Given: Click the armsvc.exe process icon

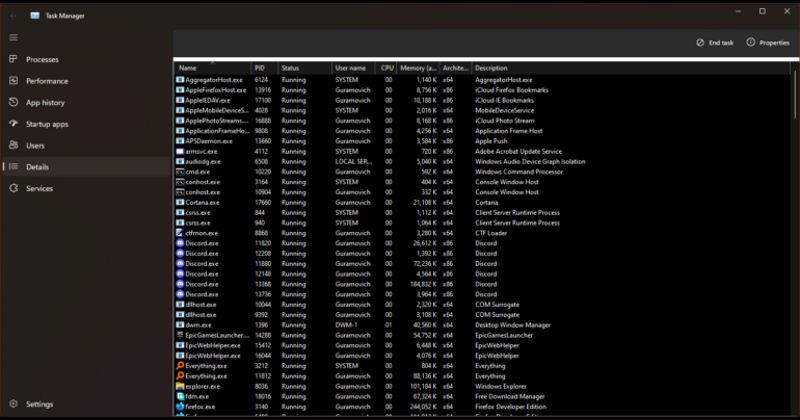Looking at the screenshot, I should [180, 151].
